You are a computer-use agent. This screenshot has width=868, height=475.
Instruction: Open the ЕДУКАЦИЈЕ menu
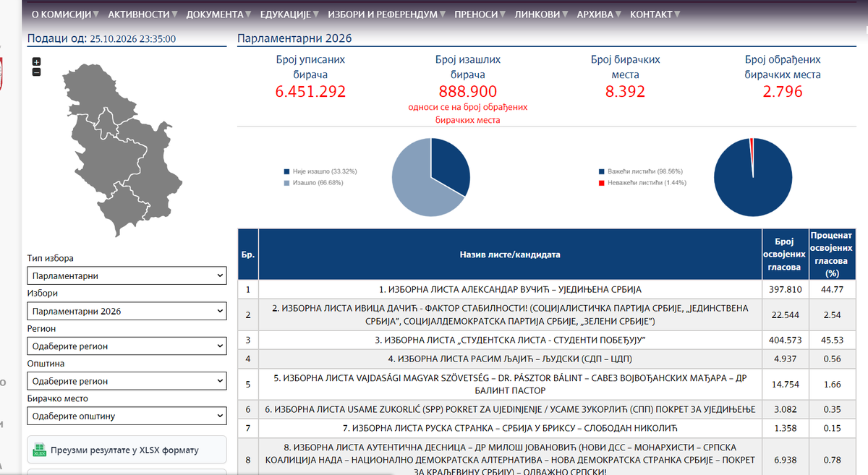(x=289, y=14)
